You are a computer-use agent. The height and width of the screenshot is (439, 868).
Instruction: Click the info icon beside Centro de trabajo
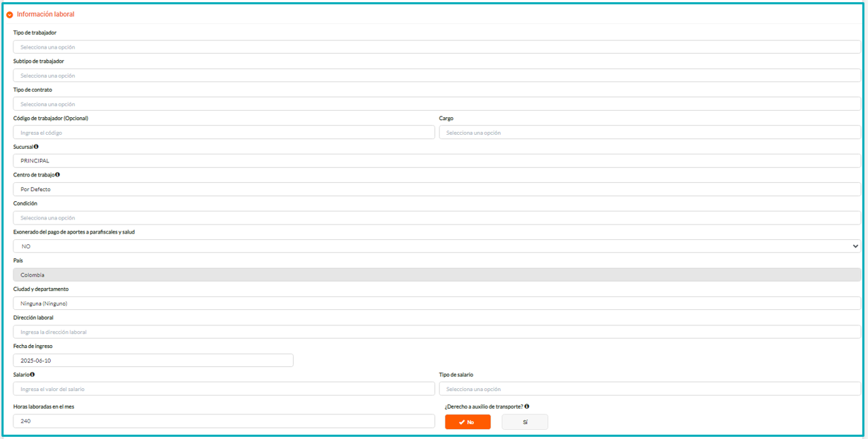(57, 174)
